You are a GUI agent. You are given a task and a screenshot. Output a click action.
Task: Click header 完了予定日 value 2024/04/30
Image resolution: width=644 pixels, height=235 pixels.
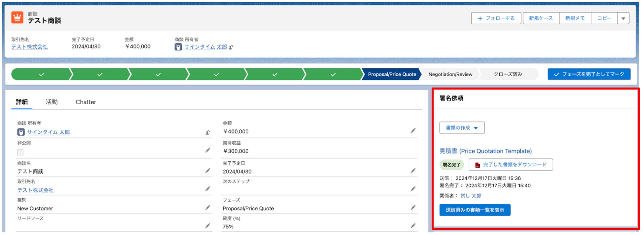coord(86,47)
